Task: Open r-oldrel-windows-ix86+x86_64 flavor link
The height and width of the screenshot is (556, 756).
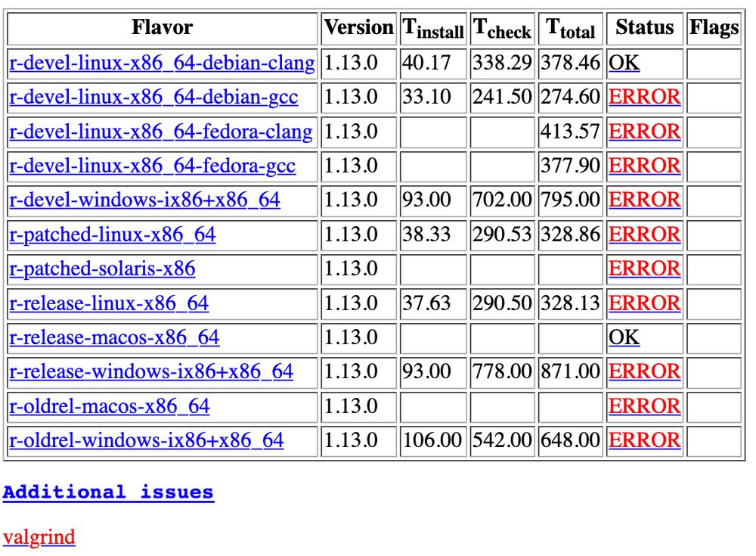Action: [147, 441]
